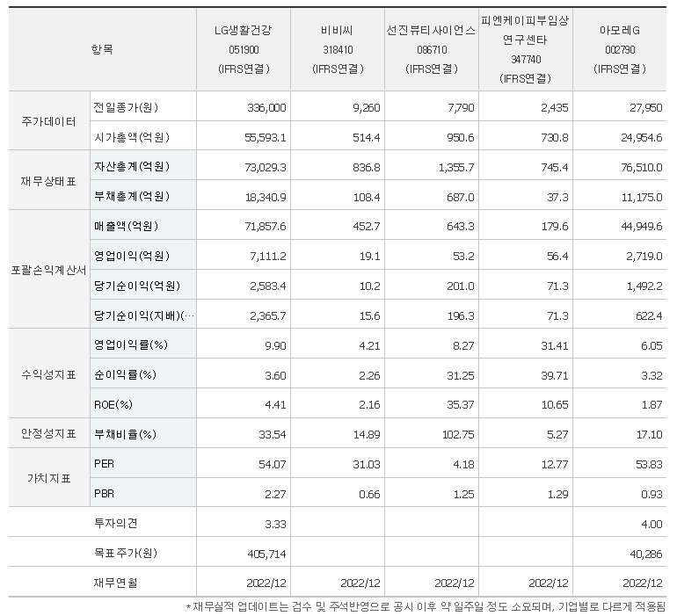Click the 부채총계(억원) row label
The image size is (677, 616).
point(132,196)
